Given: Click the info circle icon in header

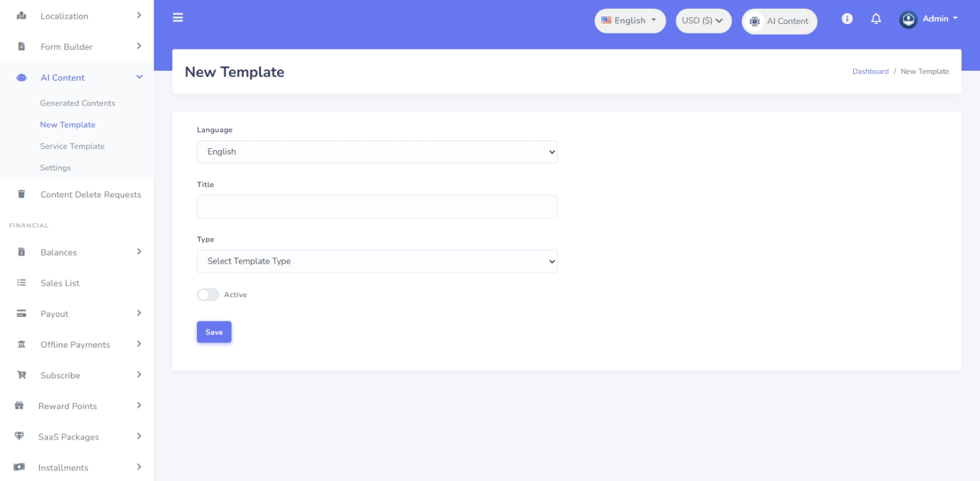Looking at the screenshot, I should [x=847, y=19].
